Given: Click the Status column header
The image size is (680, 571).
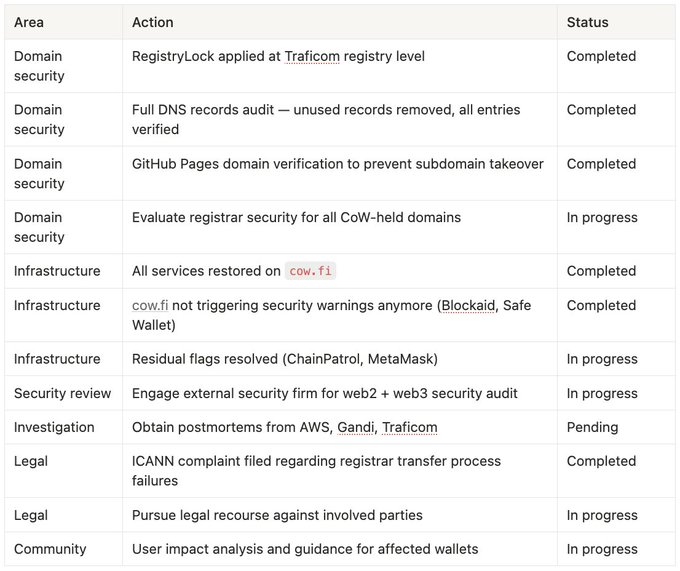Looking at the screenshot, I should click(x=587, y=22).
